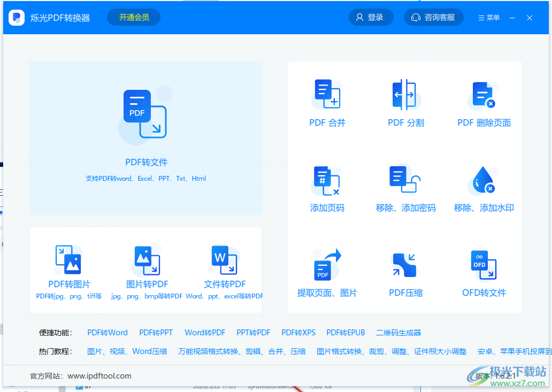Open tutorial 万能视频格式转换、剪辑、合并、压缩
Image resolution: width=552 pixels, height=392 pixels.
pyautogui.click(x=242, y=351)
